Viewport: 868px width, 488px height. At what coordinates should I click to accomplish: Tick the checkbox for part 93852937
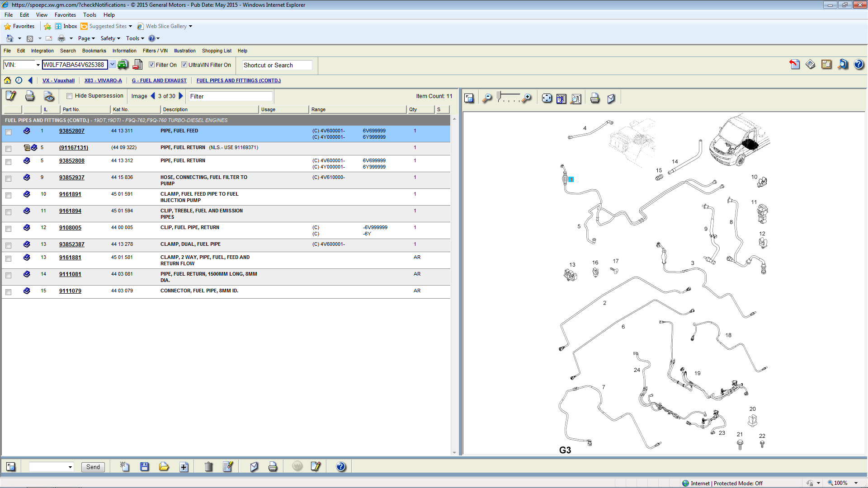(x=9, y=178)
